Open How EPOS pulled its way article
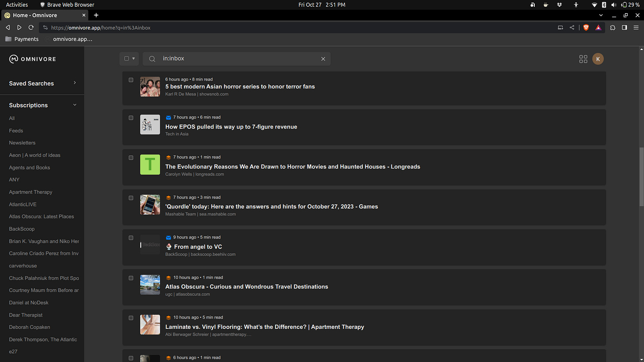Viewport: 644px width, 362px height. point(231,127)
